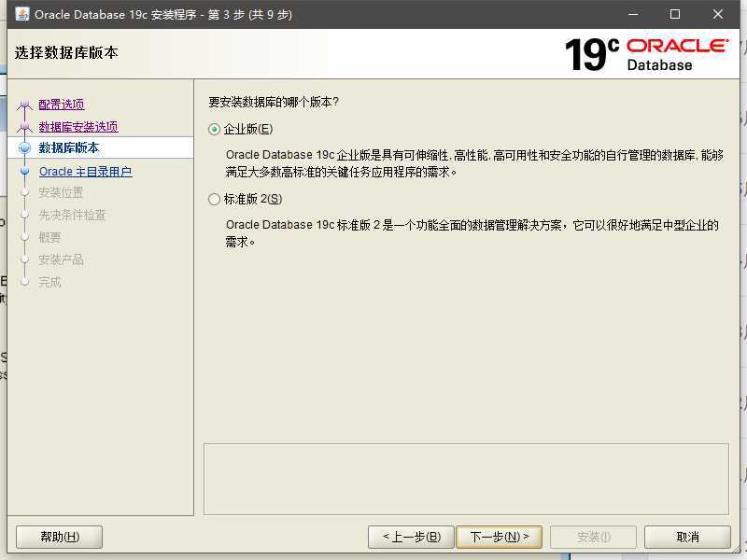Viewport: 747px width, 560px height.
Task: Click the empty message area at bottom
Action: click(x=466, y=479)
